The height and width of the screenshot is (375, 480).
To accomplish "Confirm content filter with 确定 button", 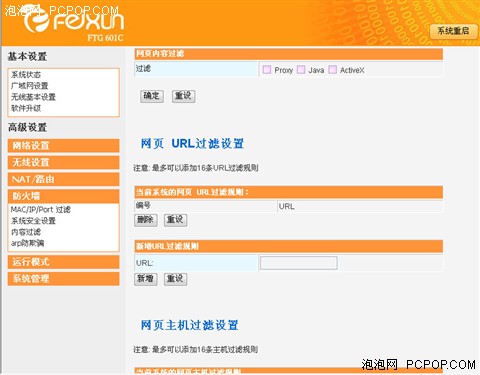I will coord(152,96).
